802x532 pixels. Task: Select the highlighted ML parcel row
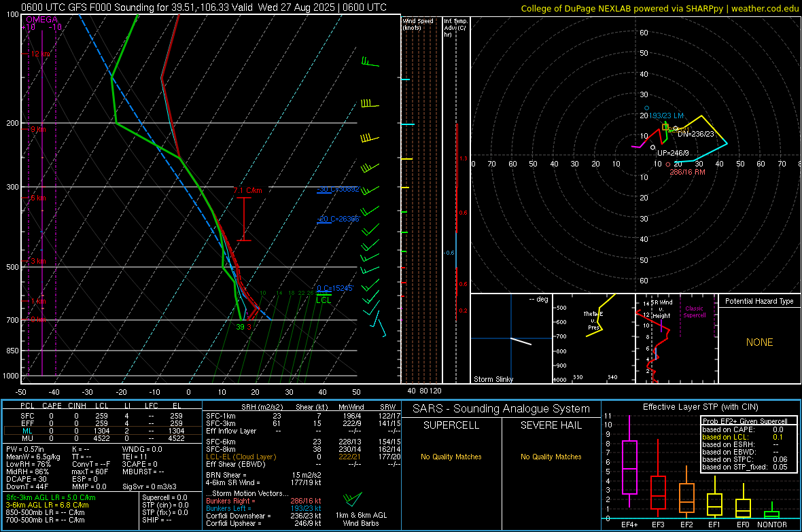pyautogui.click(x=101, y=431)
